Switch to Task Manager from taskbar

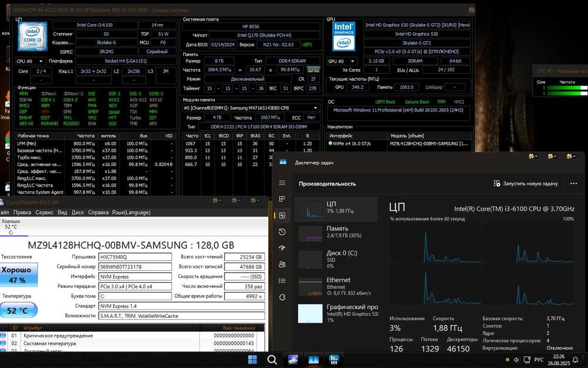click(313, 360)
